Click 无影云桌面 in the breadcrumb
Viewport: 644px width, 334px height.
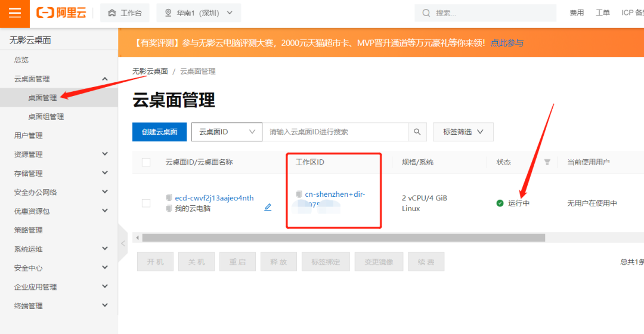(x=150, y=71)
